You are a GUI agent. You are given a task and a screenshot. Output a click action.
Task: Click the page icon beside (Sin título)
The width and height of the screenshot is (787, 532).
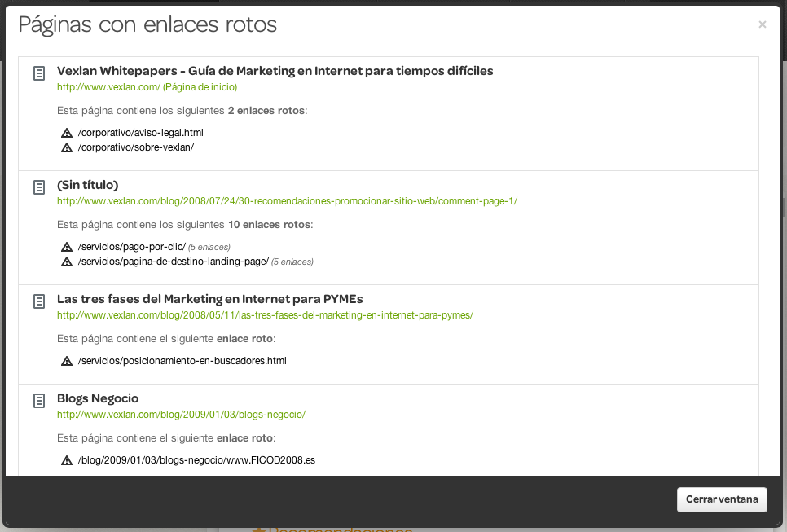point(38,187)
